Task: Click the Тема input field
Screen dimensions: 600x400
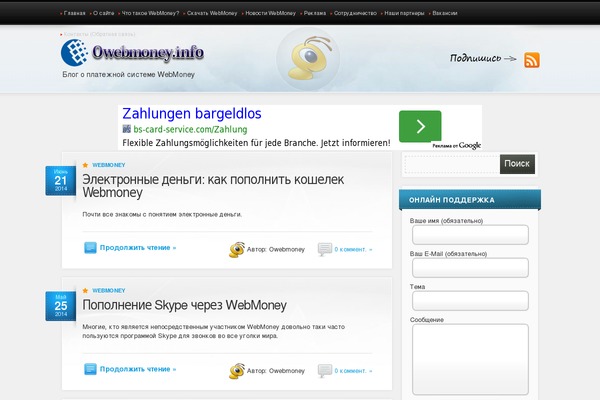Action: coord(470,300)
